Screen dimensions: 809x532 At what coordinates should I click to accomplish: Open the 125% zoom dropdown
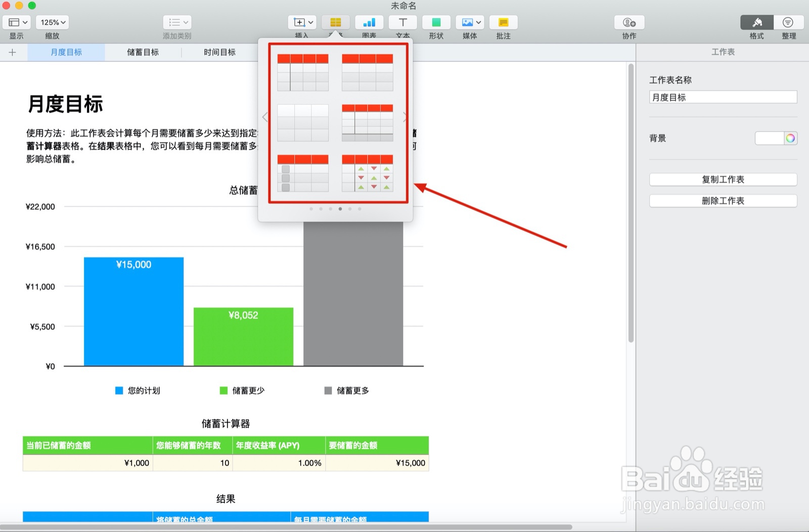(x=52, y=22)
